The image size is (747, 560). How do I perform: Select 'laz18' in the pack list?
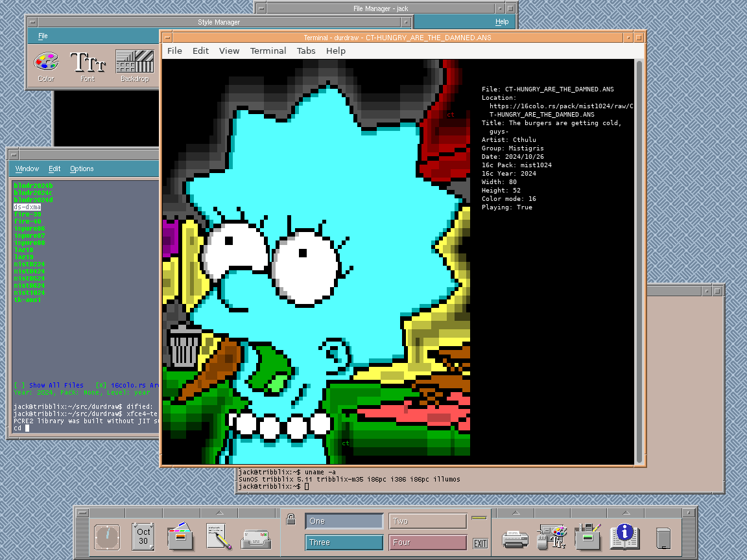pyautogui.click(x=23, y=250)
